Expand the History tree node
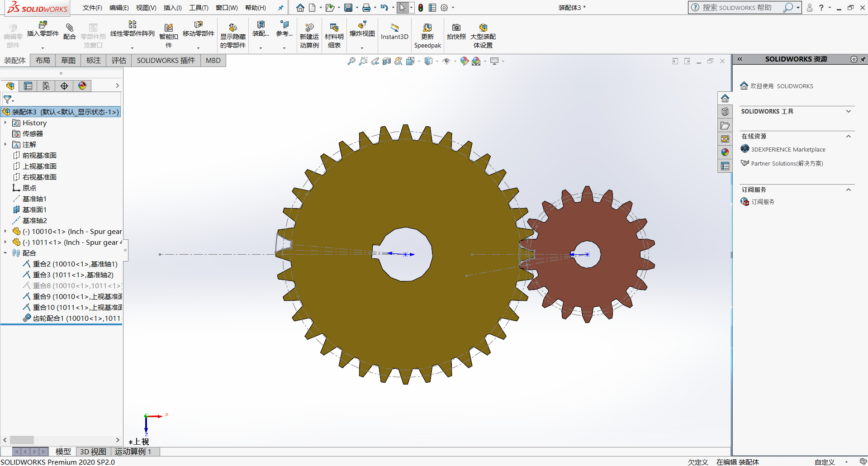Viewport: 868px width, 466px height. click(x=5, y=123)
